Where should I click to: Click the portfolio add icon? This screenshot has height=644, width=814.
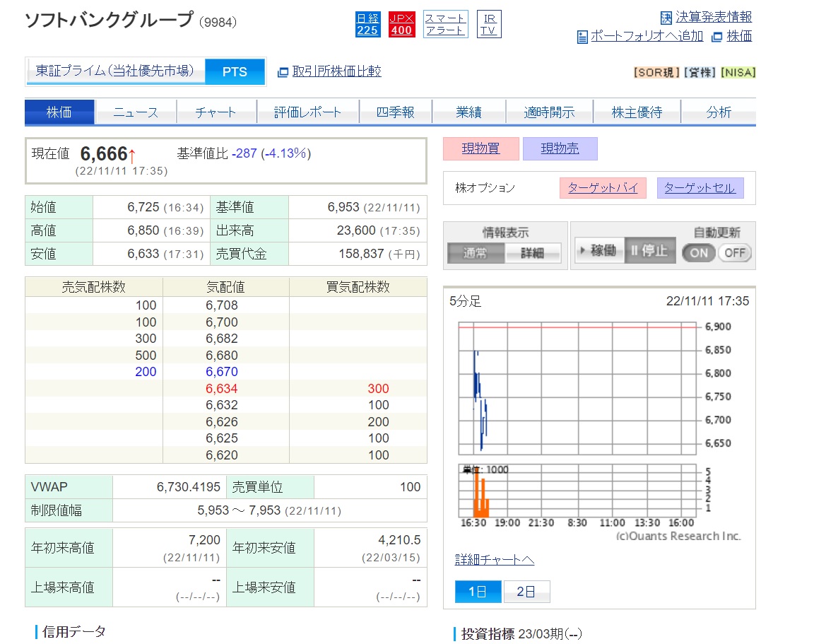[582, 37]
